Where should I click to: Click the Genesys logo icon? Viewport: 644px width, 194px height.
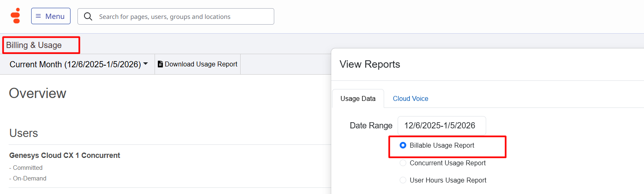[x=16, y=16]
